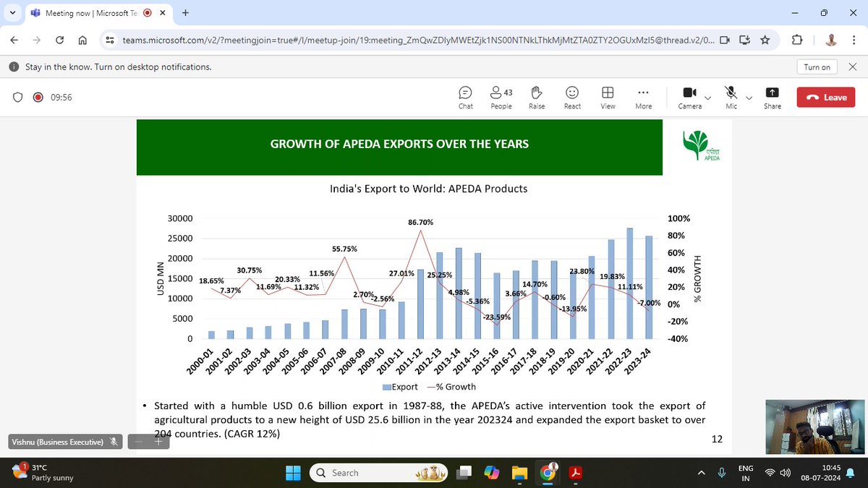Open a new browser tab
Image resolution: width=868 pixels, height=488 pixels.
[x=185, y=13]
